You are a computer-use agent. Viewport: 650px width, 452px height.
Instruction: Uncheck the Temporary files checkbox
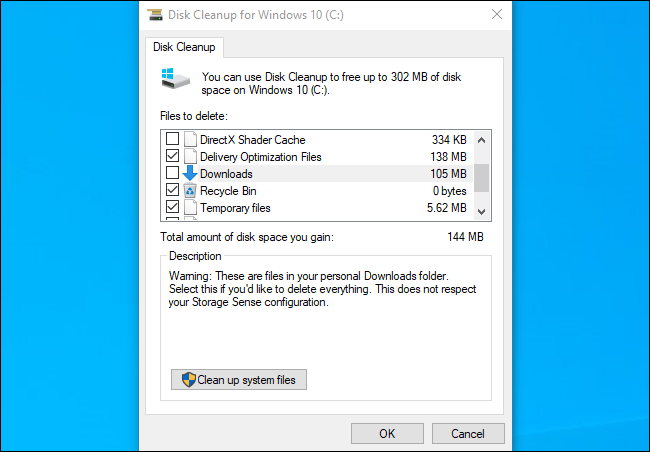coord(172,207)
